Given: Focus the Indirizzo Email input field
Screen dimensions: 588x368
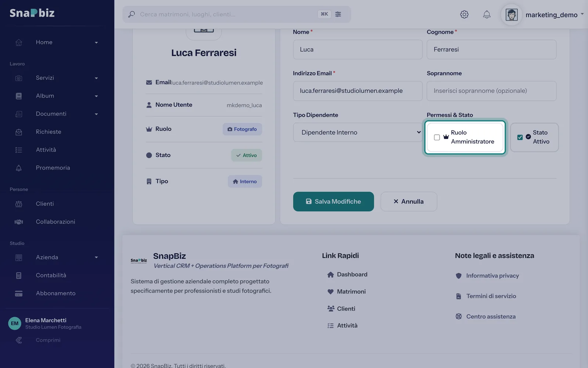Looking at the screenshot, I should point(358,91).
